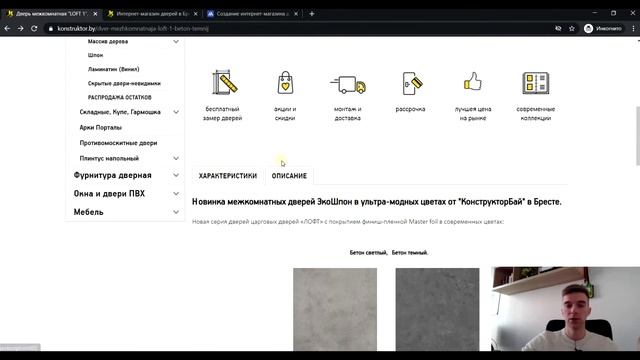Expand Плинтус напольный chevron
Image resolution: width=640 pixels, height=360 pixels.
[x=176, y=158]
